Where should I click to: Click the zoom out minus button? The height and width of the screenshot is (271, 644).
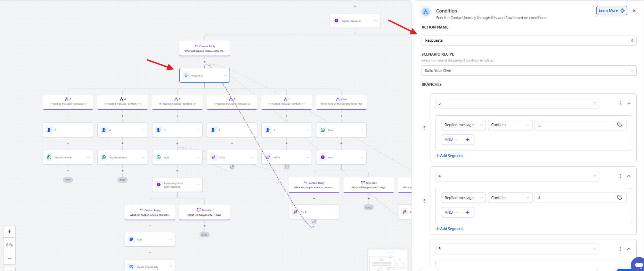click(x=9, y=258)
